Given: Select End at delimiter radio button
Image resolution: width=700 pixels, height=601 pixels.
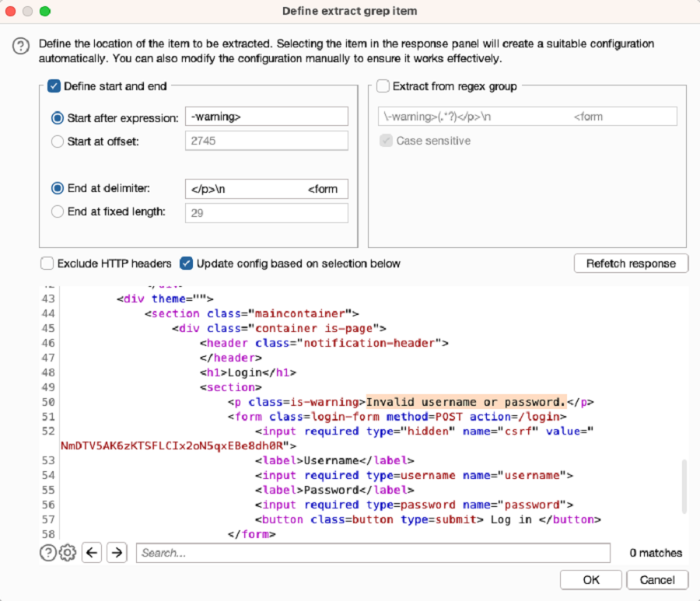Looking at the screenshot, I should (x=57, y=188).
